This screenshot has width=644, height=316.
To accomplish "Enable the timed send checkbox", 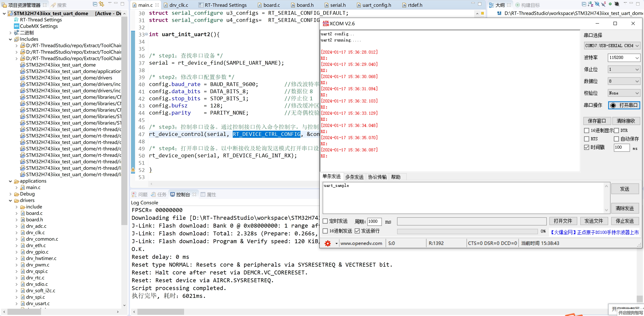I will [325, 221].
